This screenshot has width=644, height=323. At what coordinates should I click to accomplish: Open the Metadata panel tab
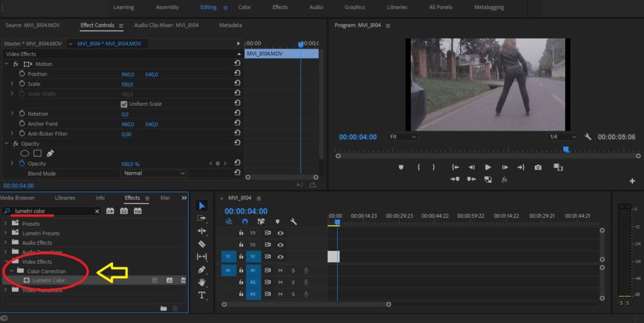click(231, 25)
